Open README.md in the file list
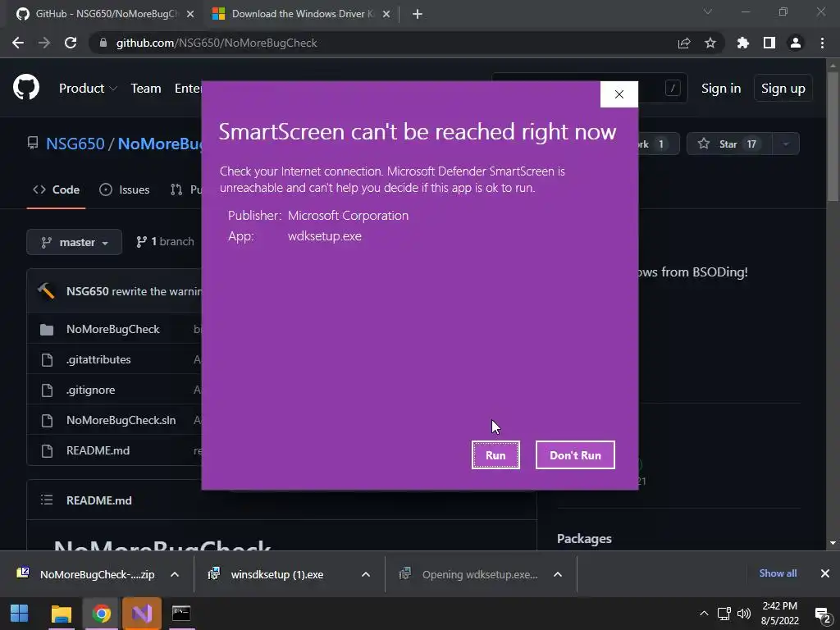Viewport: 840px width, 630px height. [98, 450]
